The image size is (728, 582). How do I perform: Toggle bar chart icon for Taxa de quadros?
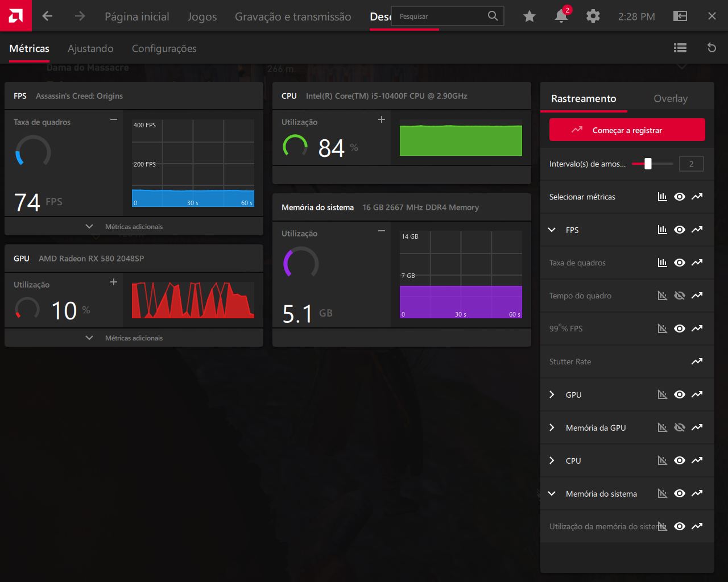tap(663, 263)
